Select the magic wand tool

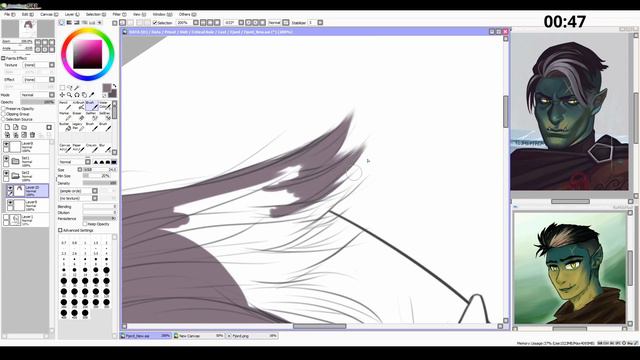pyautogui.click(x=77, y=88)
